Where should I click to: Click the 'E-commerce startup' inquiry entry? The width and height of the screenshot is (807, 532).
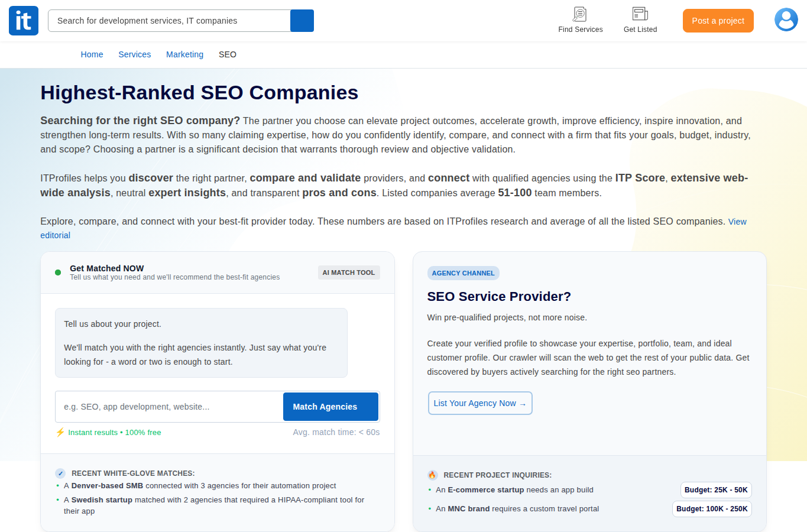[x=514, y=490]
